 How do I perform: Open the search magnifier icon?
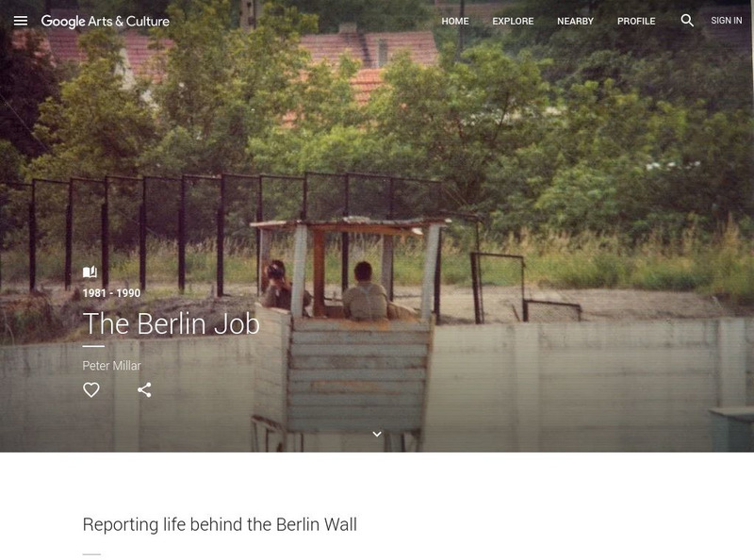[x=687, y=20]
